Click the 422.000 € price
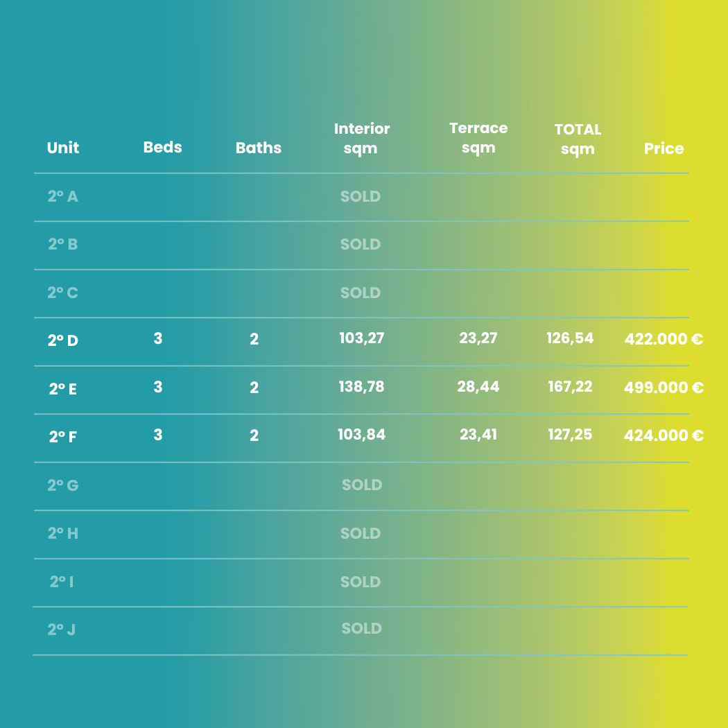The image size is (728, 728). click(x=664, y=339)
